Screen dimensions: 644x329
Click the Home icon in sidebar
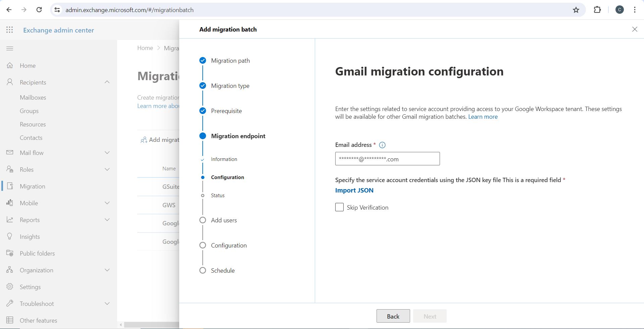coord(10,65)
